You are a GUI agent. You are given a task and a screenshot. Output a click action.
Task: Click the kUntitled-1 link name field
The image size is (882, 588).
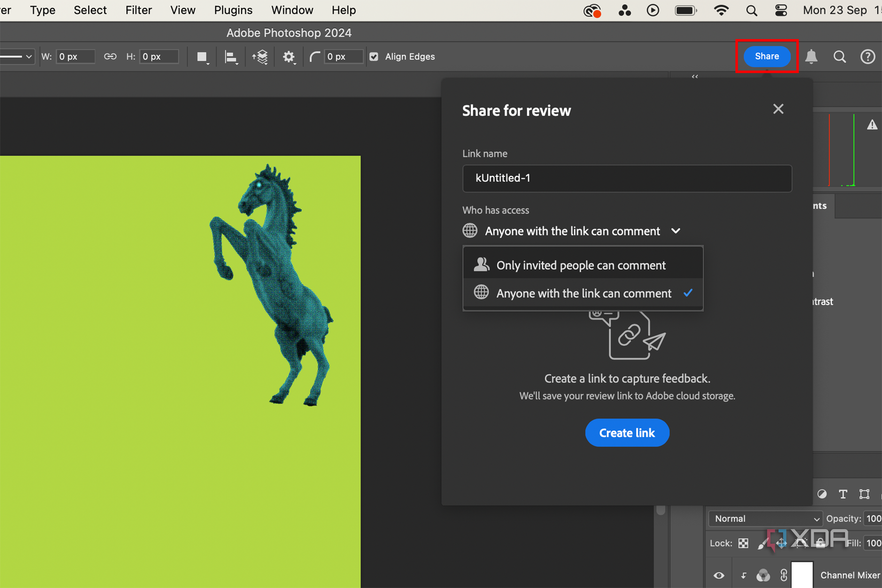[627, 178]
